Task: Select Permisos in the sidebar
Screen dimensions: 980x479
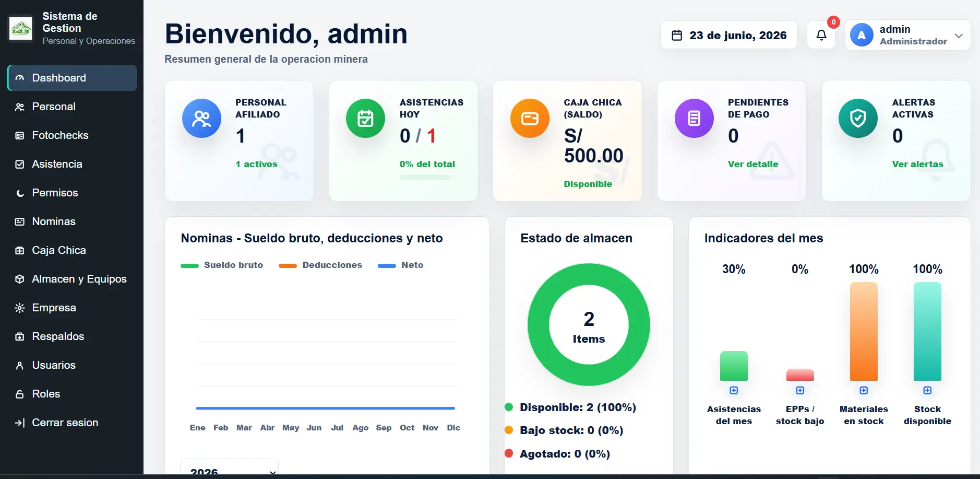Action: click(x=72, y=193)
